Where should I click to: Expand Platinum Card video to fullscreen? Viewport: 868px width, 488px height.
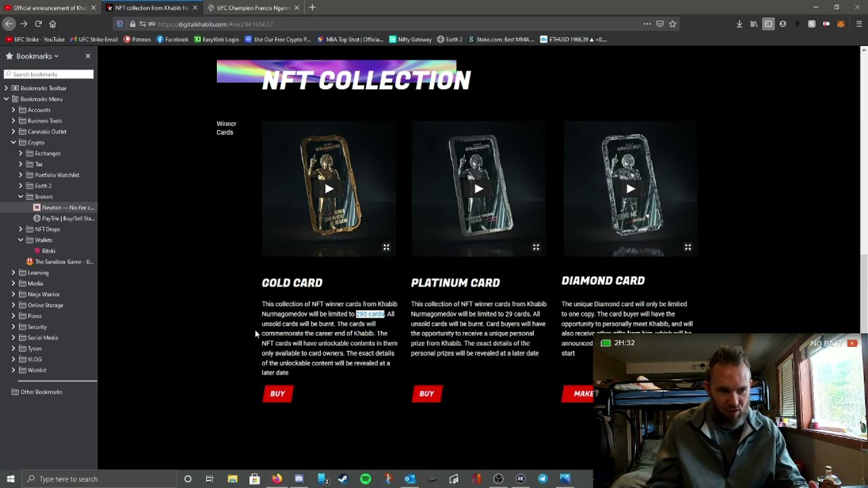(536, 247)
